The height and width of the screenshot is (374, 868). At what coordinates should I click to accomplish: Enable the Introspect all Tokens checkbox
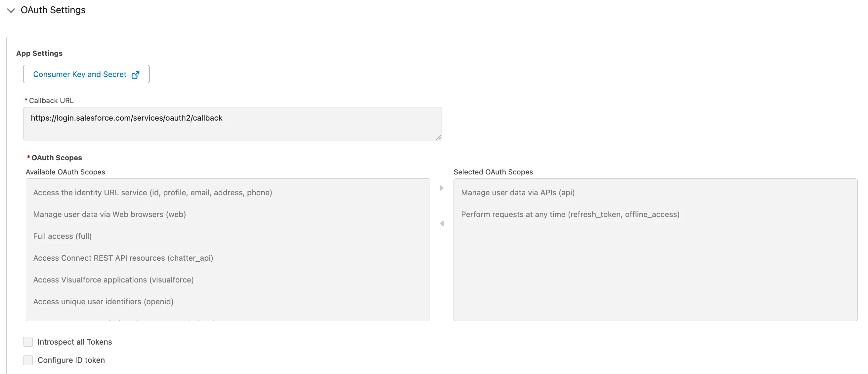pyautogui.click(x=28, y=342)
